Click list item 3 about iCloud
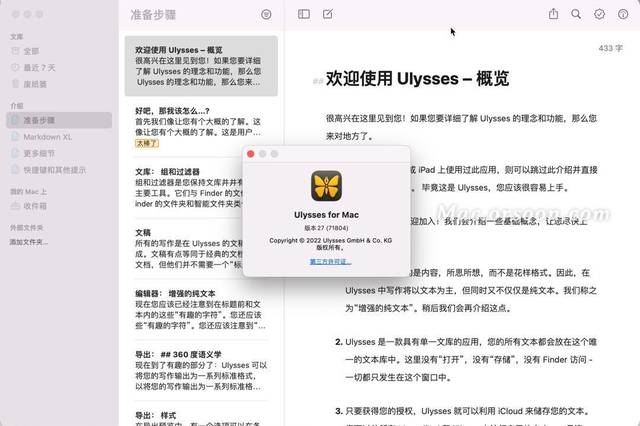The image size is (640, 426). coord(462,411)
